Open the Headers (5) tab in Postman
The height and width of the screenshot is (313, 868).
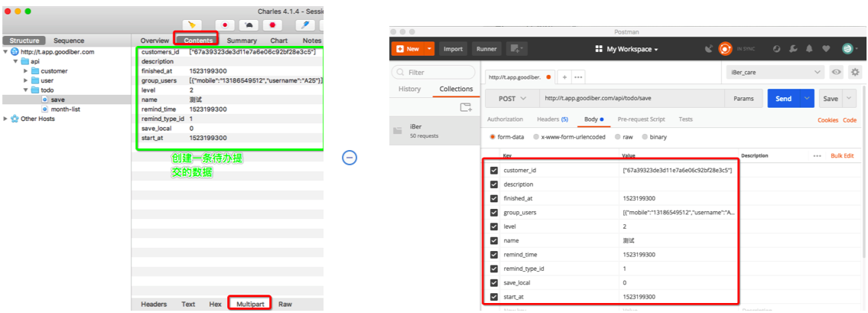552,119
